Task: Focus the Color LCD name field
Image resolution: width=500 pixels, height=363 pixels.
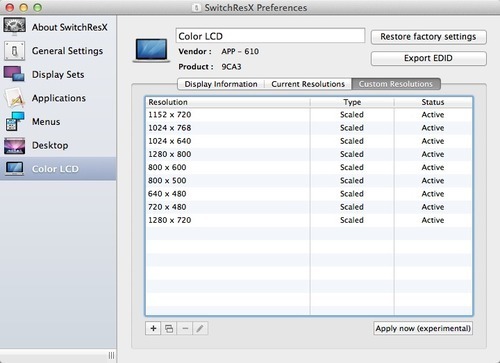Action: click(270, 36)
